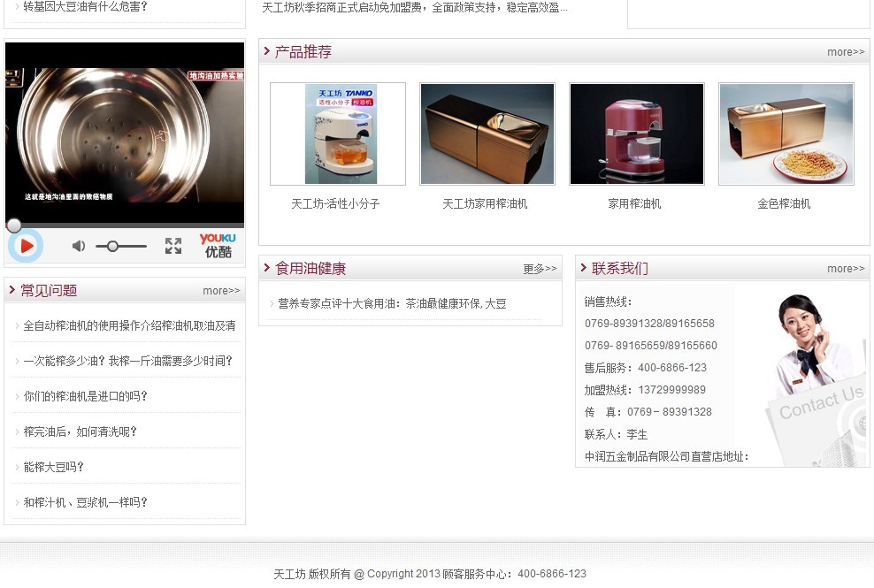Viewport: 874px width, 588px height.
Task: Open FAQ 一次能榨多少油
Action: pyautogui.click(x=128, y=361)
